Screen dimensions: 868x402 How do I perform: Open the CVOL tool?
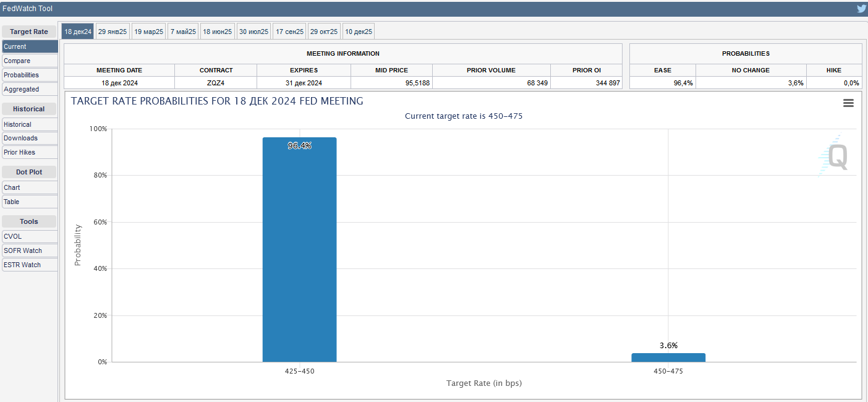click(x=30, y=236)
